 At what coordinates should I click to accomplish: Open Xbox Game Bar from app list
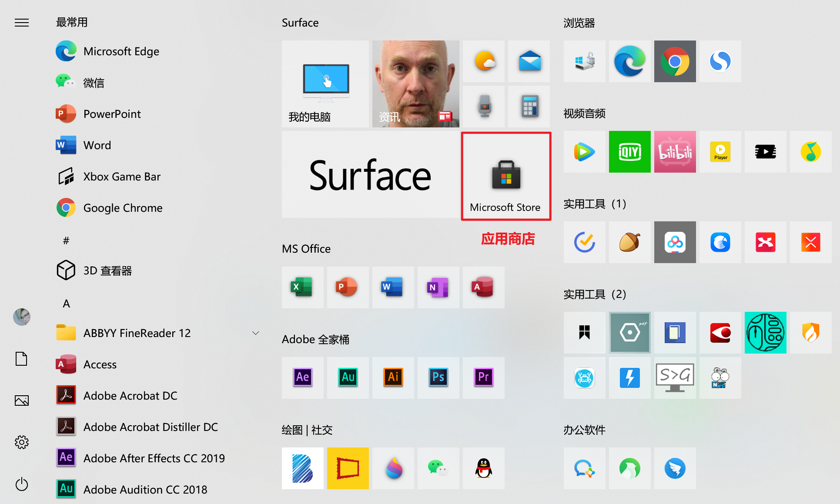(x=122, y=177)
